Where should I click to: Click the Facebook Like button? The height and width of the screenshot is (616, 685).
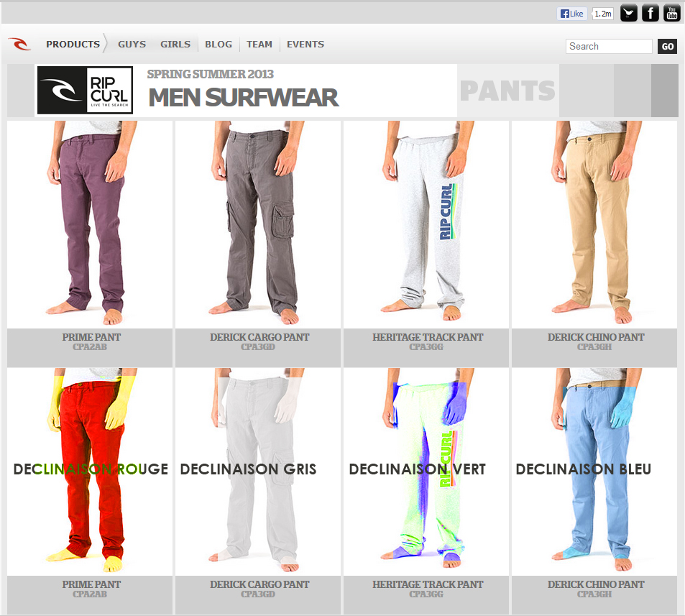[572, 14]
